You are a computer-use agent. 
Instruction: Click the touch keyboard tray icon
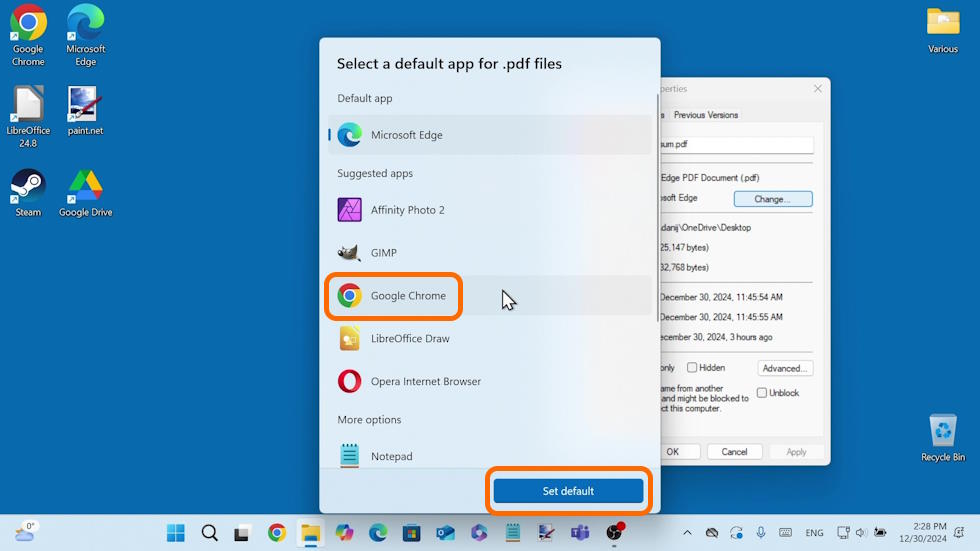[x=786, y=533]
